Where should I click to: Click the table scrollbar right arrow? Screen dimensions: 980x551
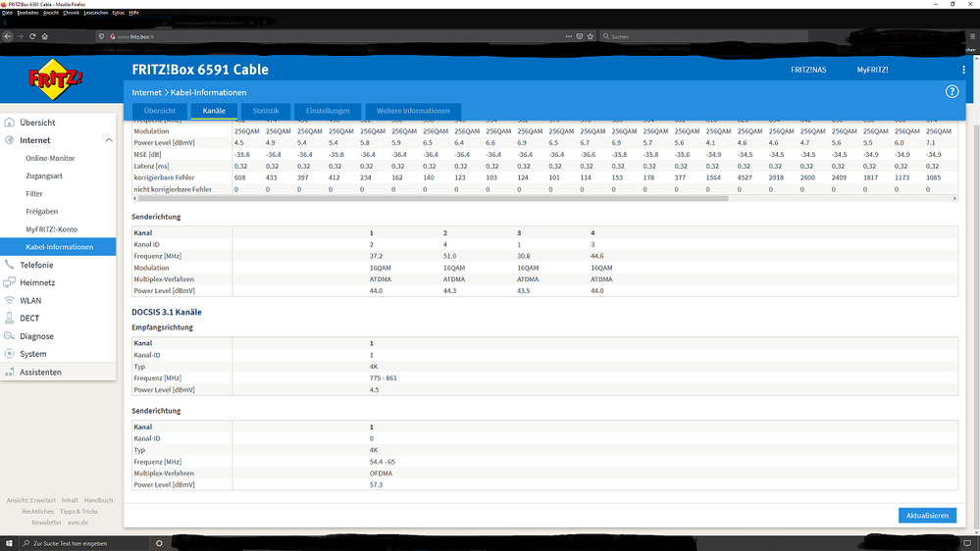click(x=954, y=199)
